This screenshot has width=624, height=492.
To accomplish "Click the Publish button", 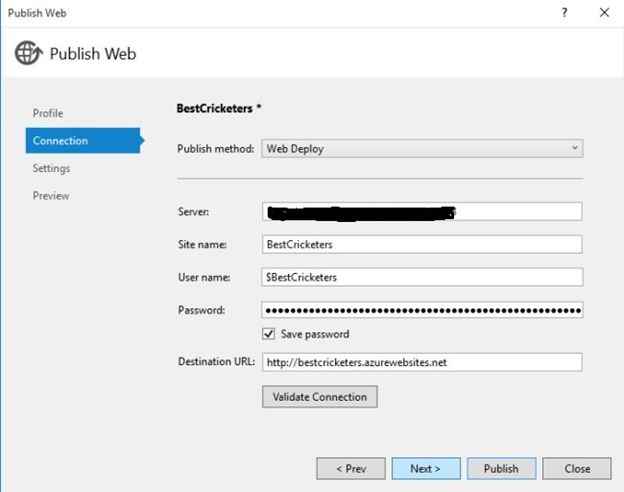I will coord(501,469).
